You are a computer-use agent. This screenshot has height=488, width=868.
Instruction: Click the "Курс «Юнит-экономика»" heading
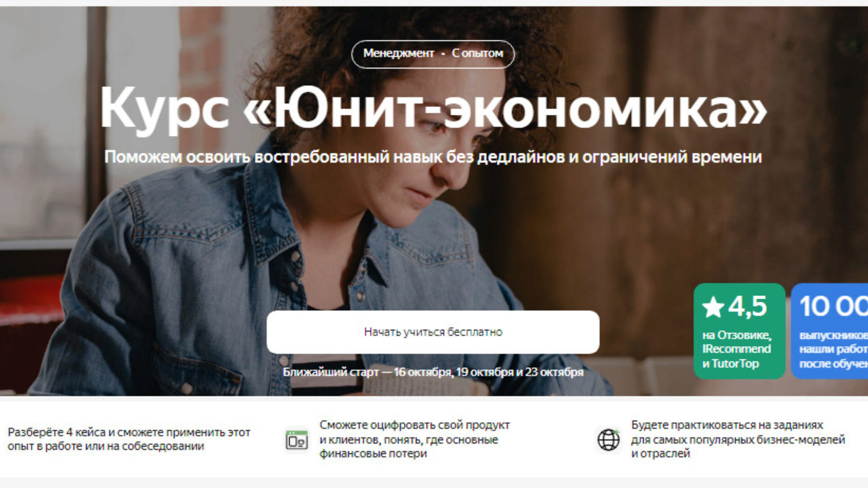[x=433, y=108]
